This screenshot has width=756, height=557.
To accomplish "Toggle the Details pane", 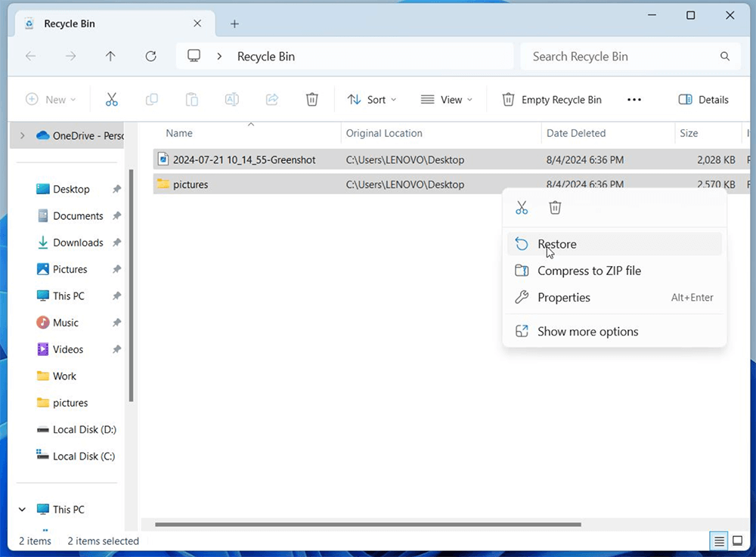I will tap(703, 99).
